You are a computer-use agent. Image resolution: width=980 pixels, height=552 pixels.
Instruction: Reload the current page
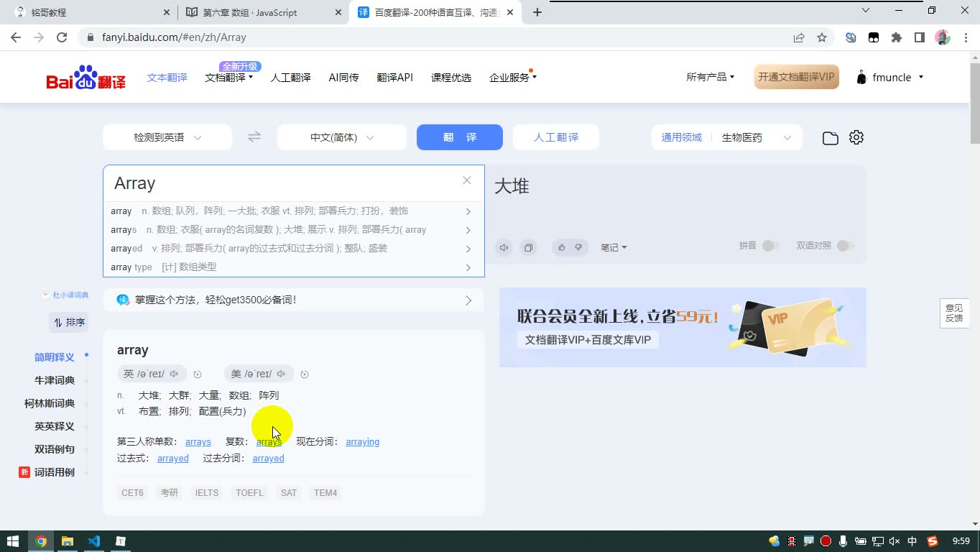[62, 37]
